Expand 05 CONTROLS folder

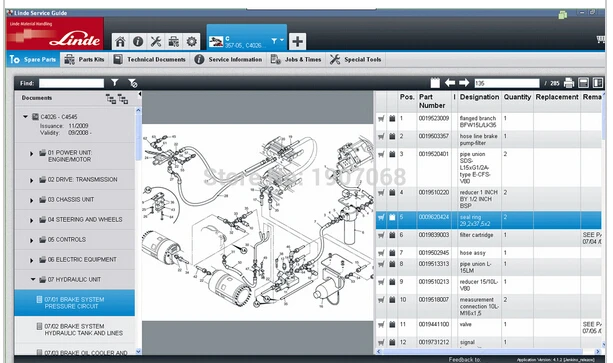(x=32, y=240)
